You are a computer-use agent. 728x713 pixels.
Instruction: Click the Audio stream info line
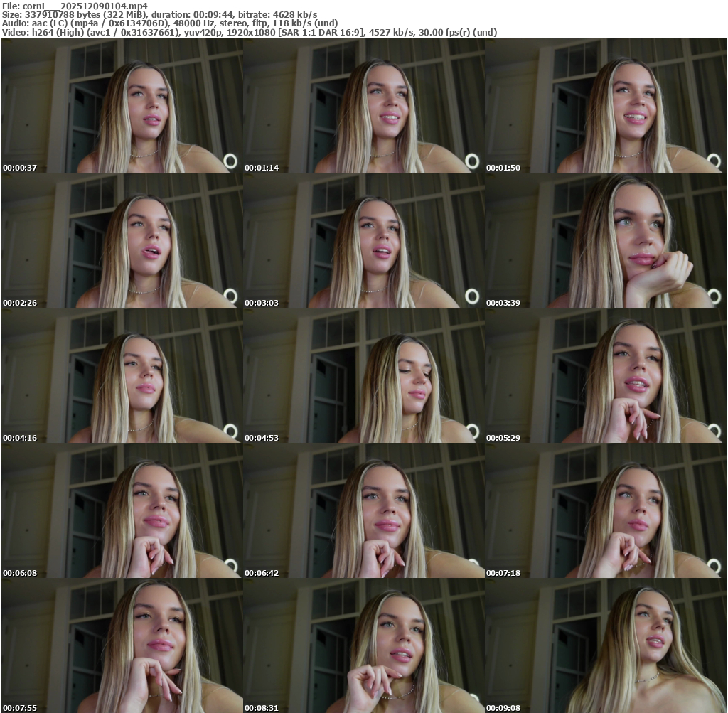169,23
